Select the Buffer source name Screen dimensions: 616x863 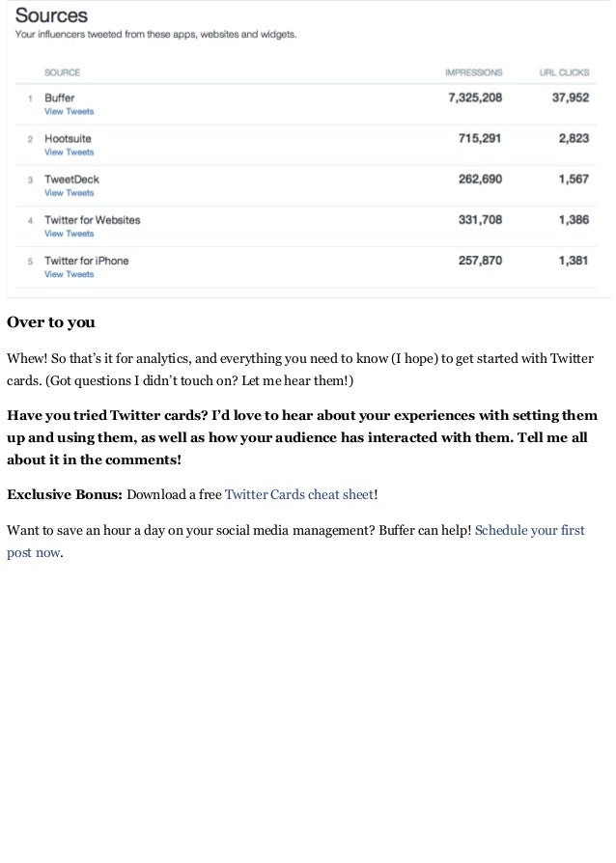click(x=59, y=98)
